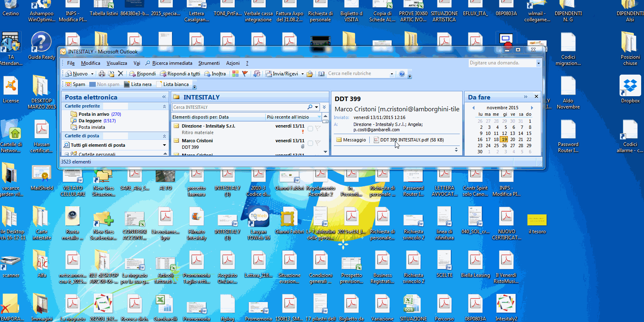
Task: Open Da leggere search folder
Action: [x=93, y=121]
